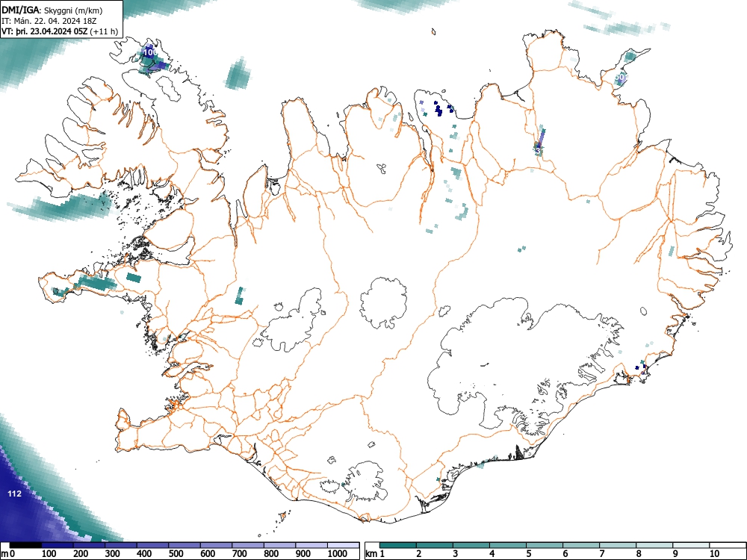This screenshot has height=560, width=747.
Task: Click the '700' tick label on metre legend
Action: 239,554
